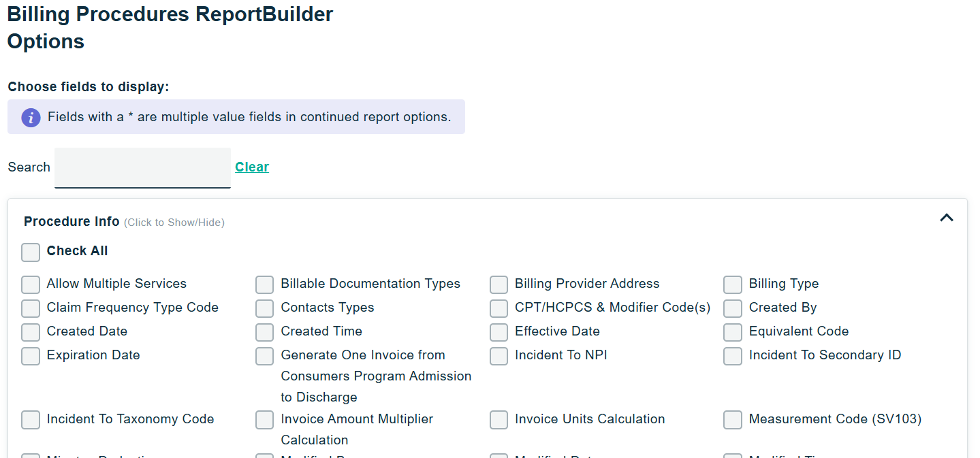Collapse the Procedure Info section chevron
This screenshot has height=458, width=980.
click(946, 218)
